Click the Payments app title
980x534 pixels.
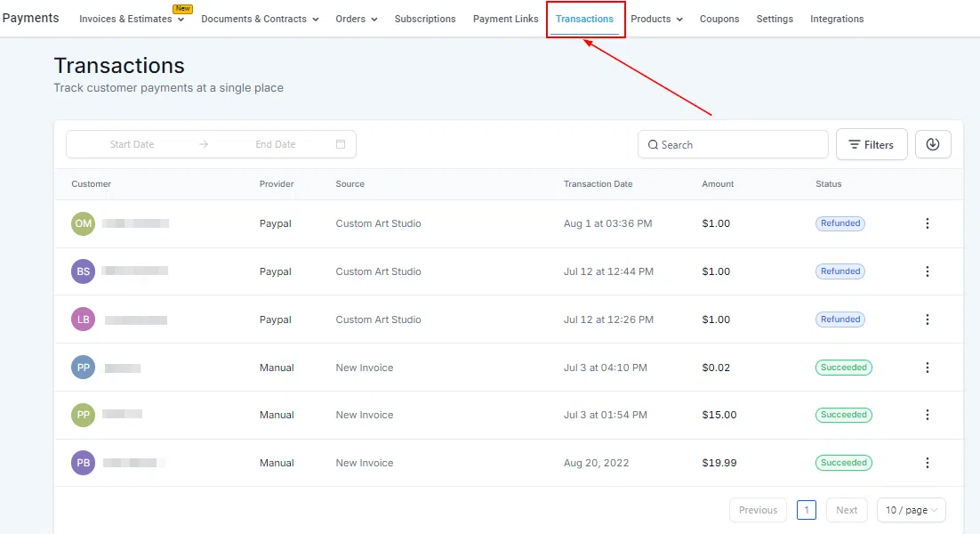tap(30, 18)
